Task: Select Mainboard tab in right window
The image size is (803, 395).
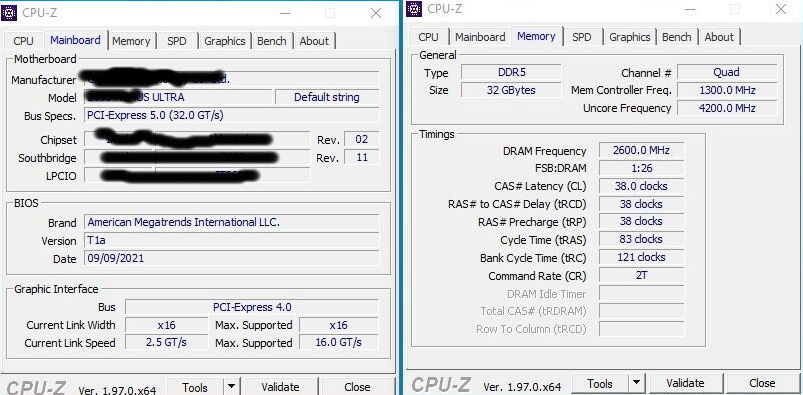Action: coord(480,37)
